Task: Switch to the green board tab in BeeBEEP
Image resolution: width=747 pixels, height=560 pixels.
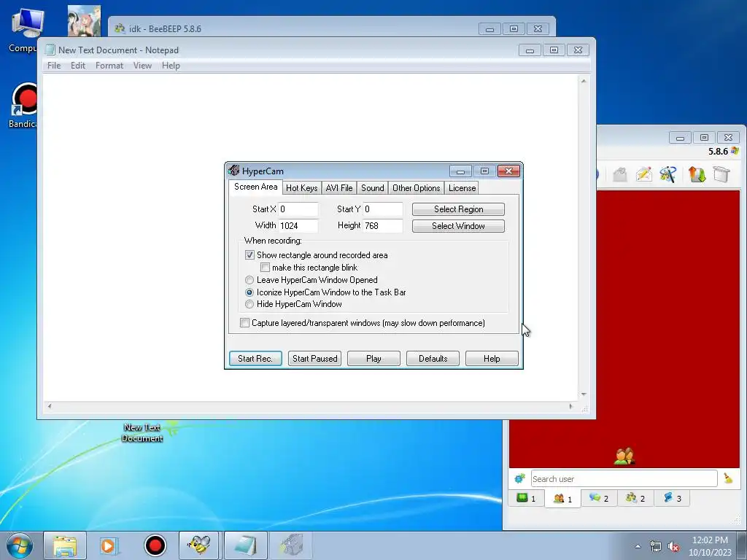Action: point(527,498)
